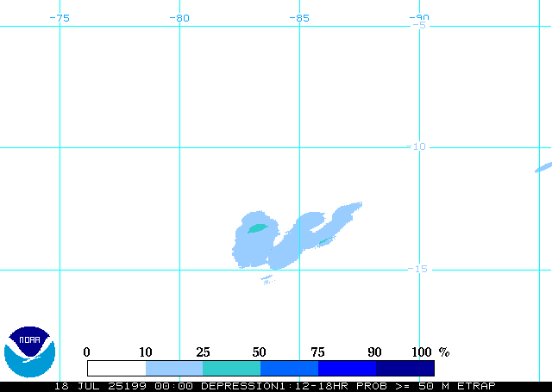Select the light blue 10-25% legend swatch
The width and height of the screenshot is (552, 392).
[174, 368]
